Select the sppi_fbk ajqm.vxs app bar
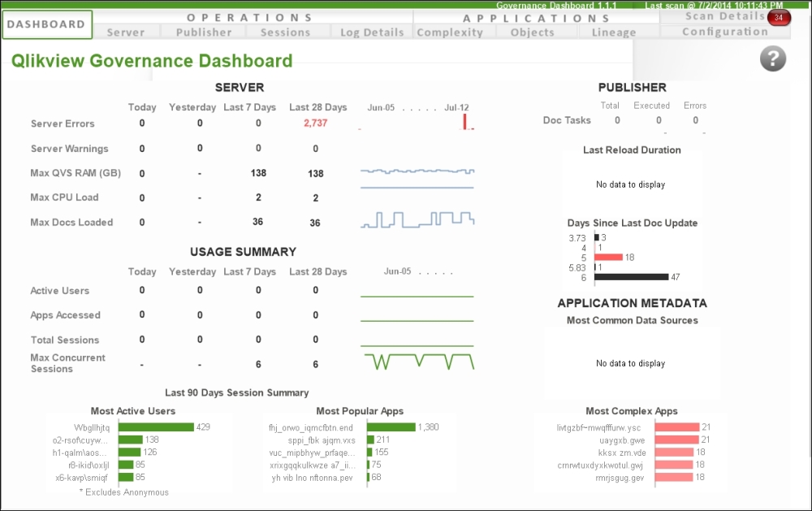Viewport: 812px width, 511px height. click(371, 440)
